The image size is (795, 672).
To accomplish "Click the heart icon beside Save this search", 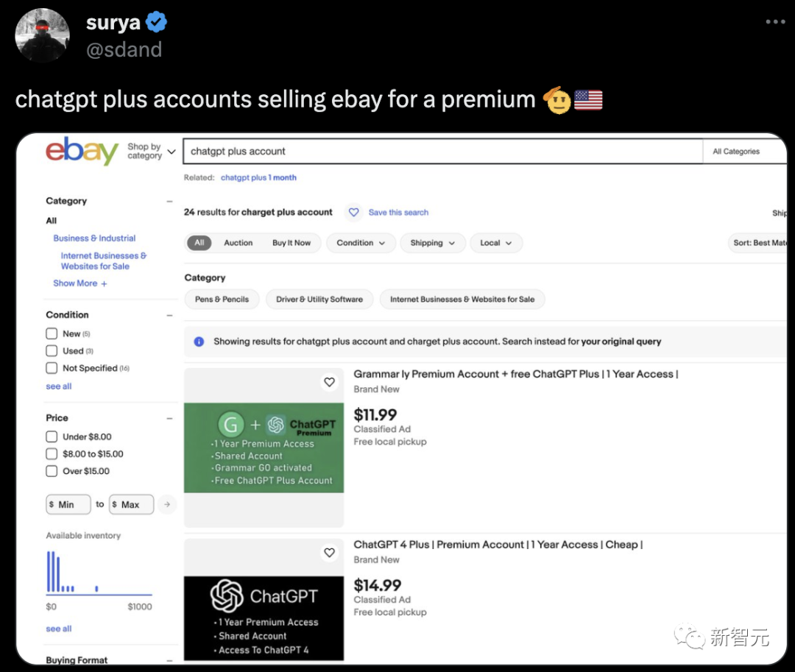I will (x=354, y=212).
